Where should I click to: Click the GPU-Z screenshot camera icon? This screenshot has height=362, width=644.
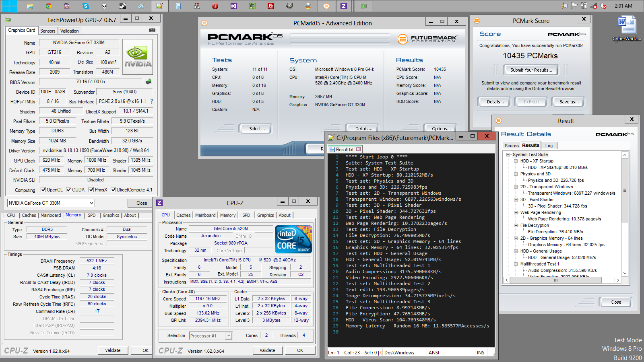pyautogui.click(x=152, y=30)
